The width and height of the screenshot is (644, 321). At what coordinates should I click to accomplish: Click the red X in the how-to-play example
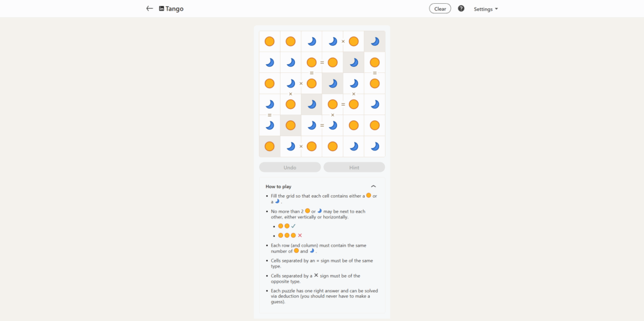point(300,235)
